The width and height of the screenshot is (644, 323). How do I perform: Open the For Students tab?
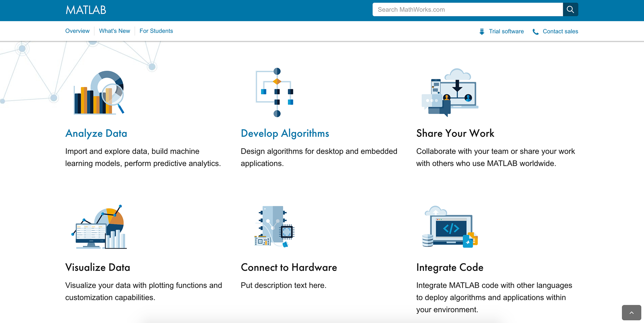pyautogui.click(x=156, y=31)
